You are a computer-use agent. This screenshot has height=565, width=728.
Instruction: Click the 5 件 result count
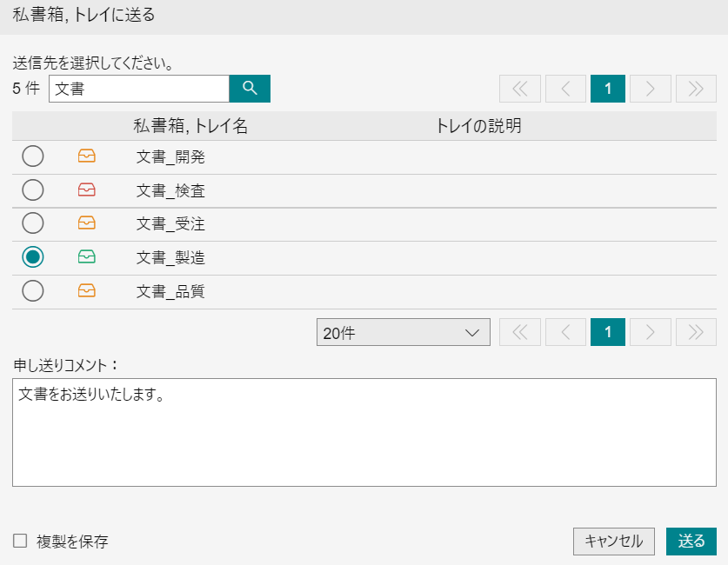pyautogui.click(x=26, y=88)
